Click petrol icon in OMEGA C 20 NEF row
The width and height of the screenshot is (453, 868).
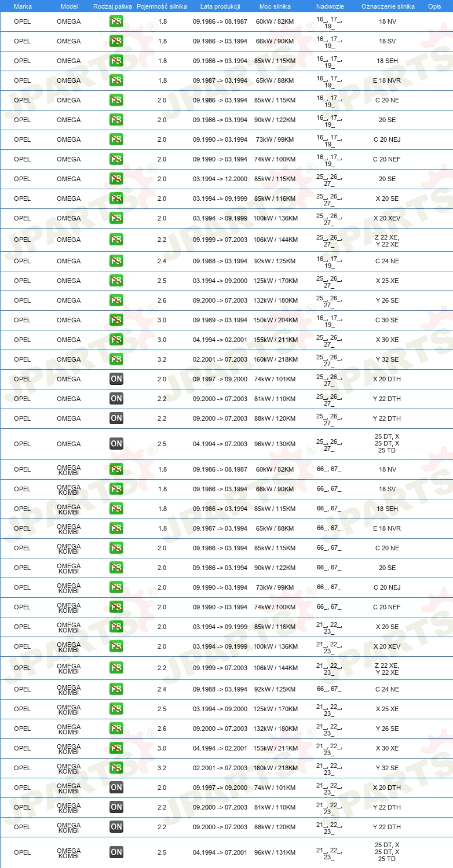pos(116,160)
